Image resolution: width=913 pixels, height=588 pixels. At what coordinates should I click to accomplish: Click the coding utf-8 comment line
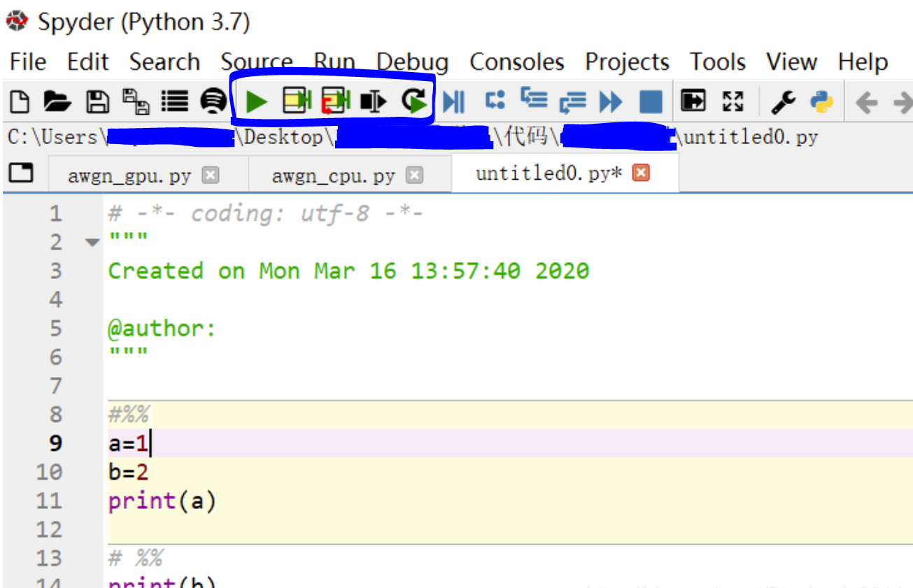[266, 213]
